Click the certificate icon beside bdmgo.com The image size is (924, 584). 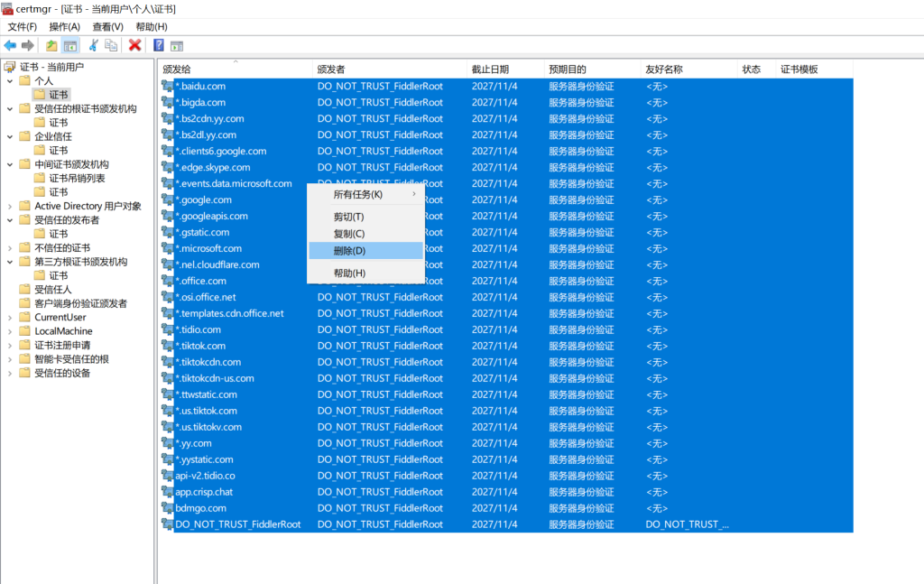(168, 508)
